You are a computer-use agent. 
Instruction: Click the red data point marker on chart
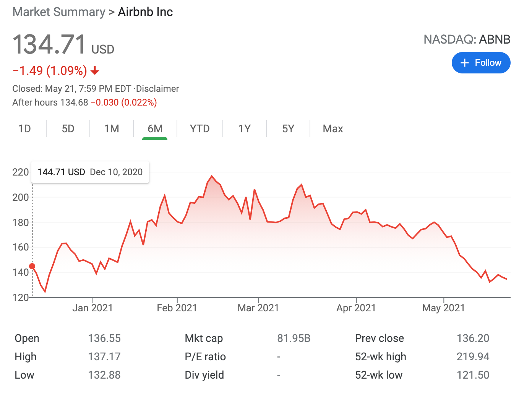point(32,266)
